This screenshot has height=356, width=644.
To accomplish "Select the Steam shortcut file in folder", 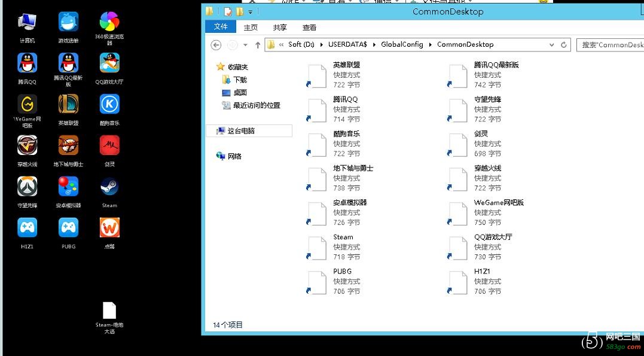I will pos(335,248).
